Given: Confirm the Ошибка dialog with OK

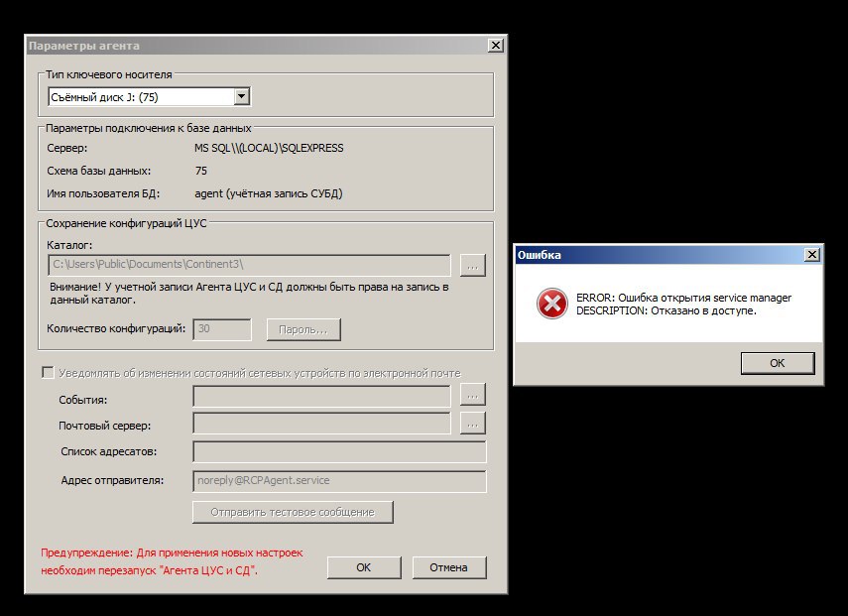Looking at the screenshot, I should (x=778, y=363).
